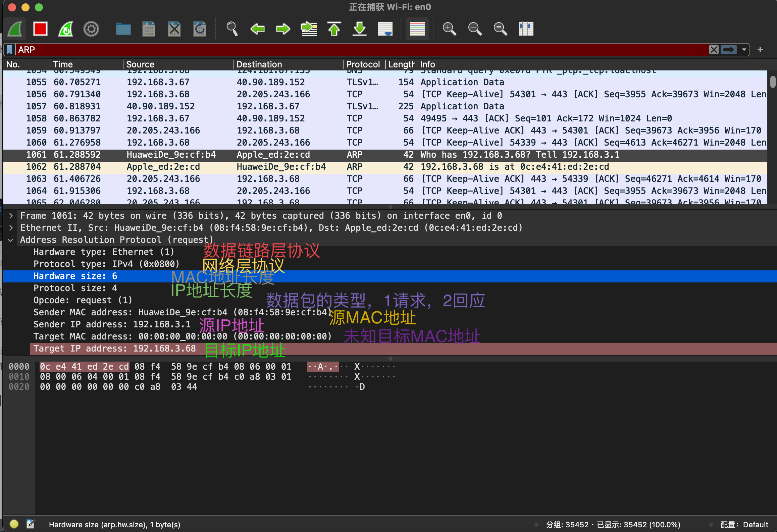
Task: Expand the Frame 1061 tree row
Action: 11,216
